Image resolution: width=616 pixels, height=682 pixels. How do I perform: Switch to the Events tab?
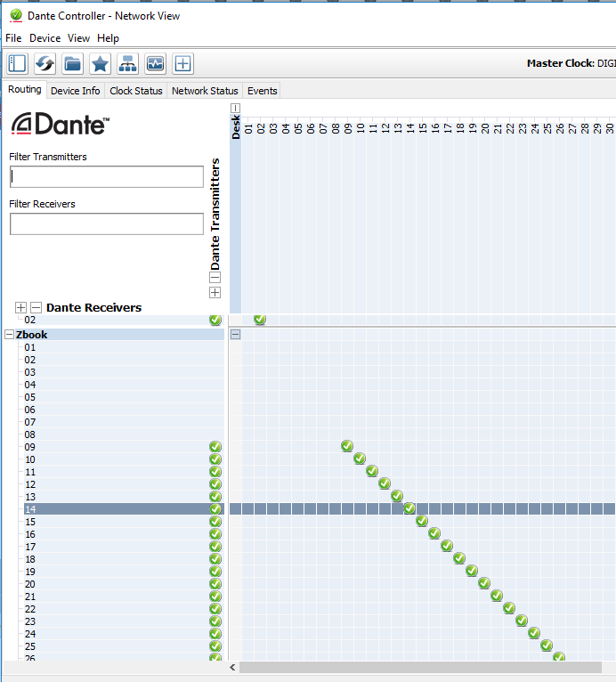(262, 91)
